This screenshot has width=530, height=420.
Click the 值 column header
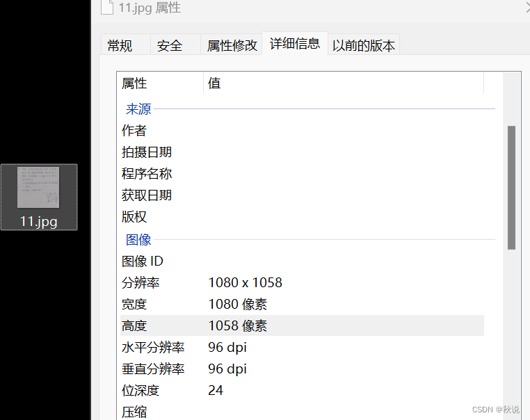(344, 83)
